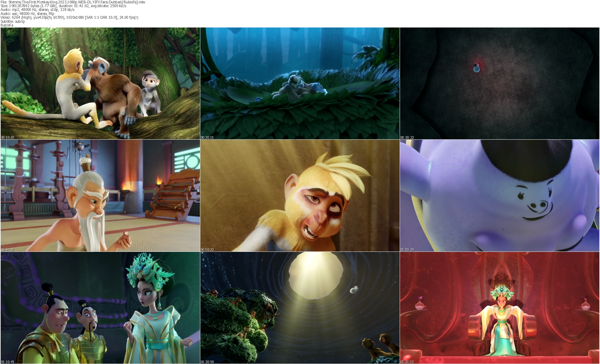The image size is (600, 364).
Task: Open the bruised yellow monkey close-up thumbnail
Action: [x=300, y=196]
